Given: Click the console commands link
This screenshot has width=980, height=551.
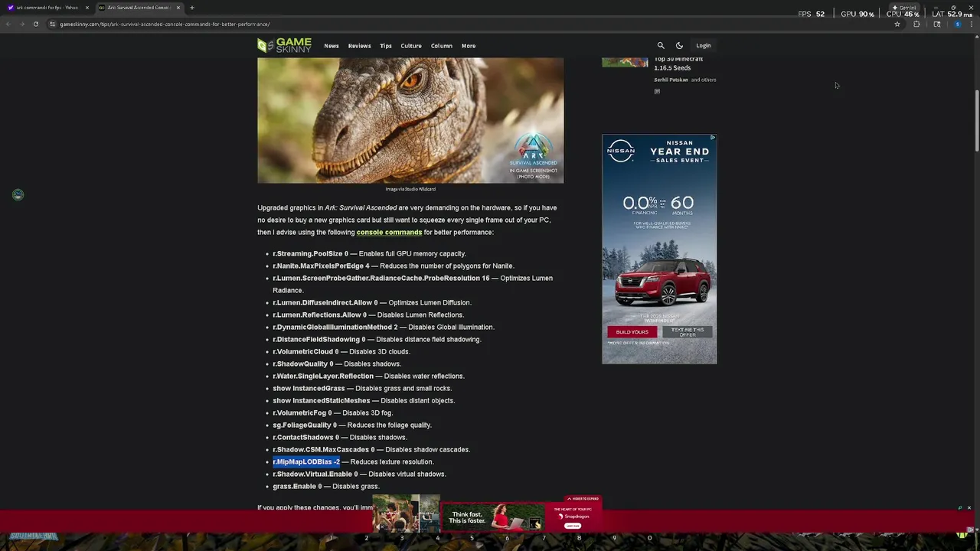Looking at the screenshot, I should [389, 232].
